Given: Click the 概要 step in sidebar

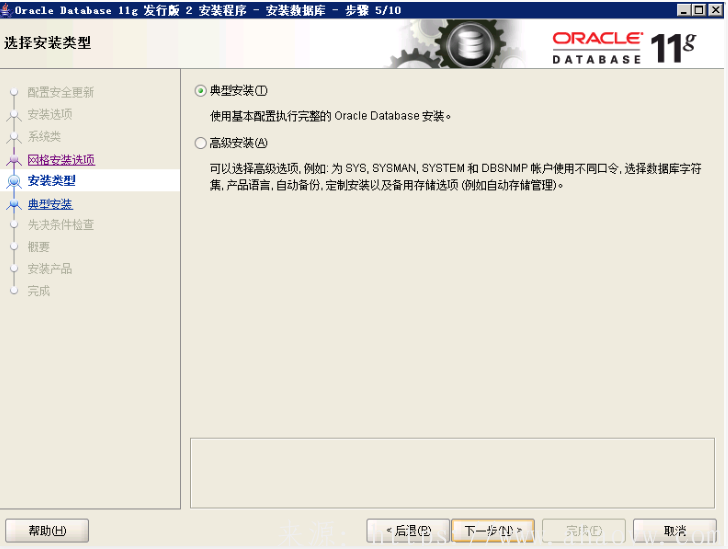Looking at the screenshot, I should pos(38,247).
